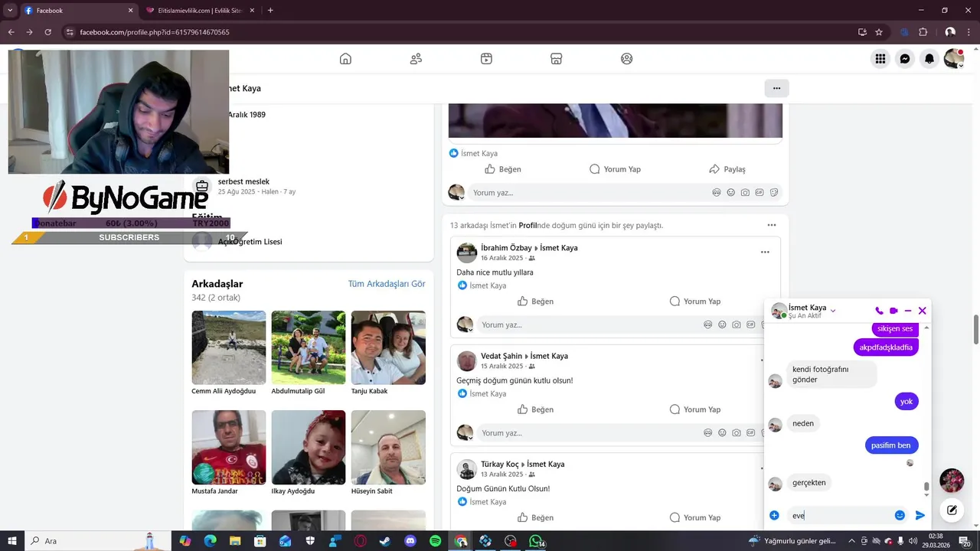Open Spotify from the taskbar
The height and width of the screenshot is (551, 980).
point(435,541)
